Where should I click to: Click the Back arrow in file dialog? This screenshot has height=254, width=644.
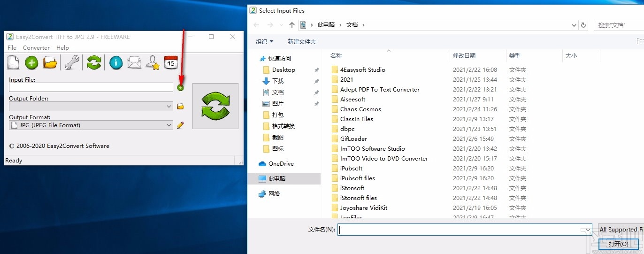click(x=256, y=25)
